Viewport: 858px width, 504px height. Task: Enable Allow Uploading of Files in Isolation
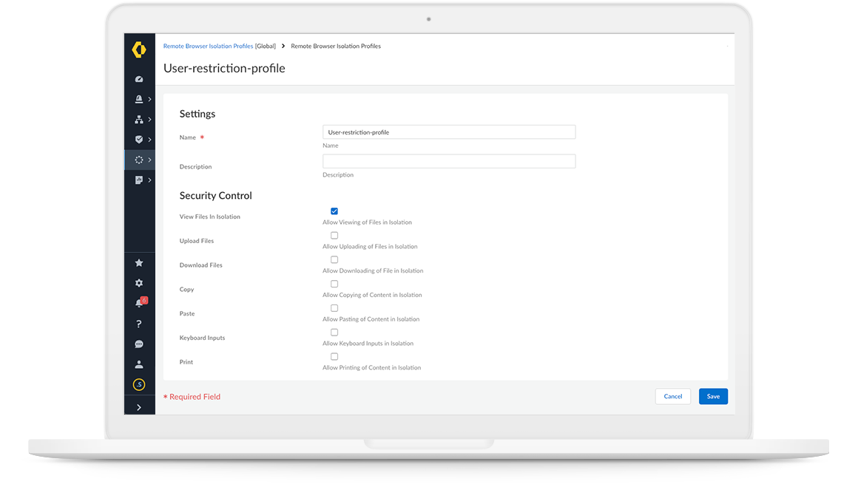(x=334, y=235)
